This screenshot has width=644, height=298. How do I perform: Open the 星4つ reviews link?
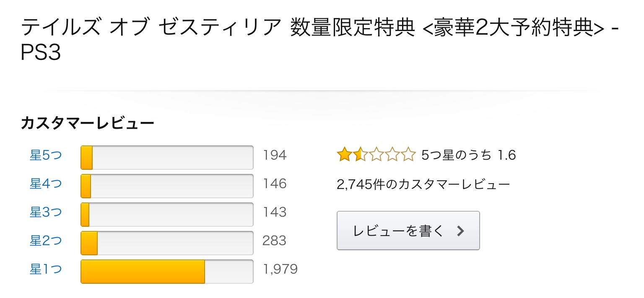pyautogui.click(x=46, y=184)
